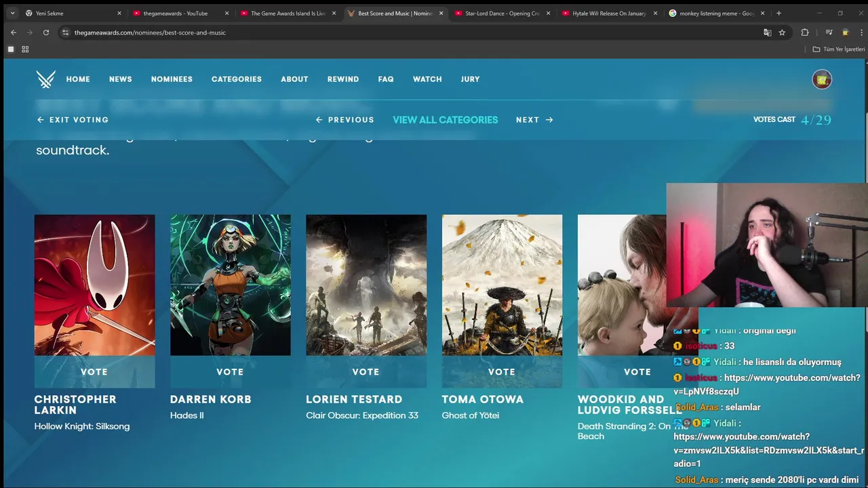
Task: Vote for Darren Korb
Action: click(230, 372)
